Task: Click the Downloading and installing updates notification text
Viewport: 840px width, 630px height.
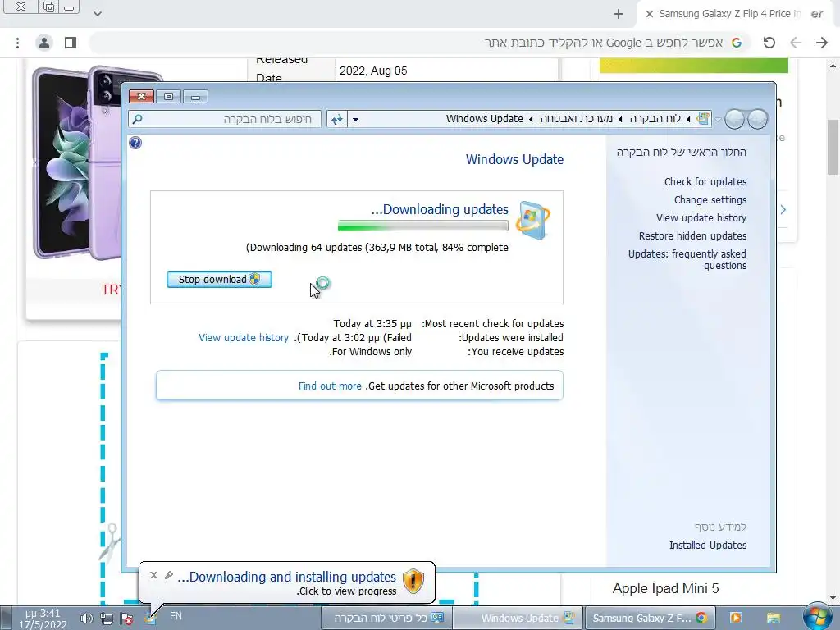Action: [286, 577]
